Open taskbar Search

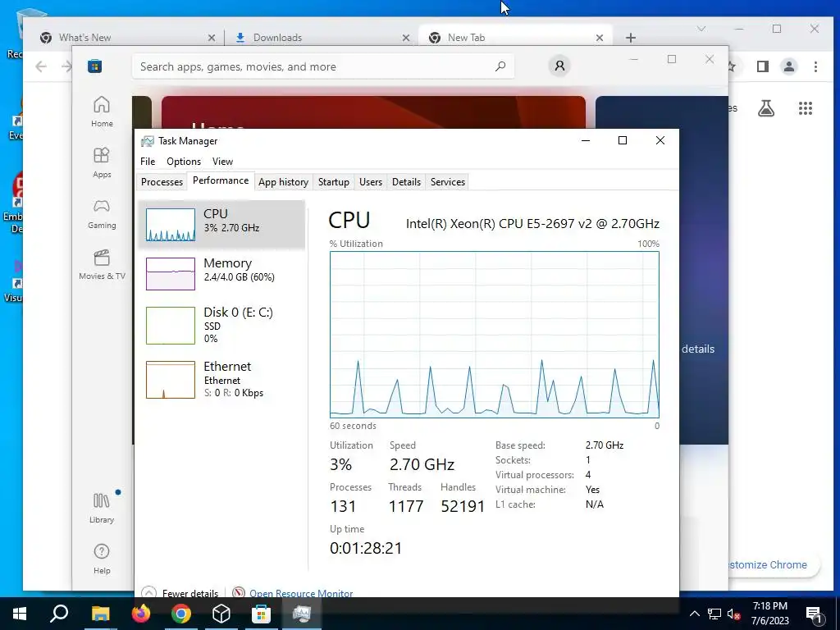[59, 614]
